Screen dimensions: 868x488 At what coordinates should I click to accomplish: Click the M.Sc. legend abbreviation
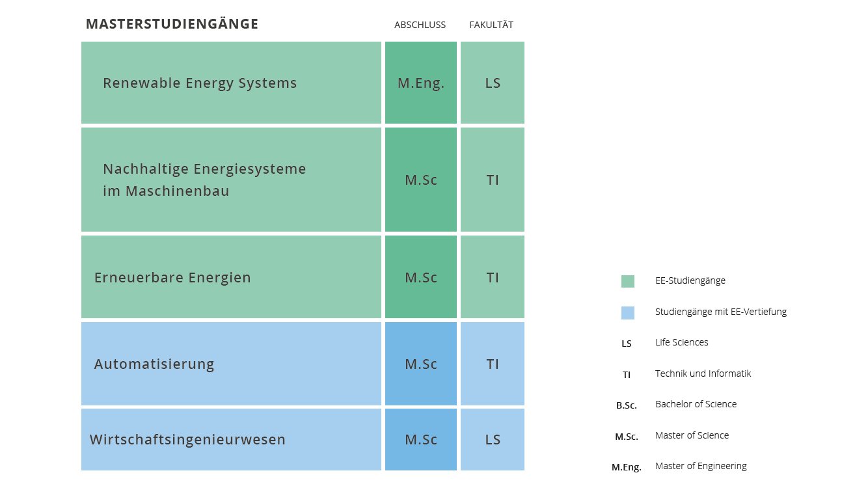pos(627,437)
